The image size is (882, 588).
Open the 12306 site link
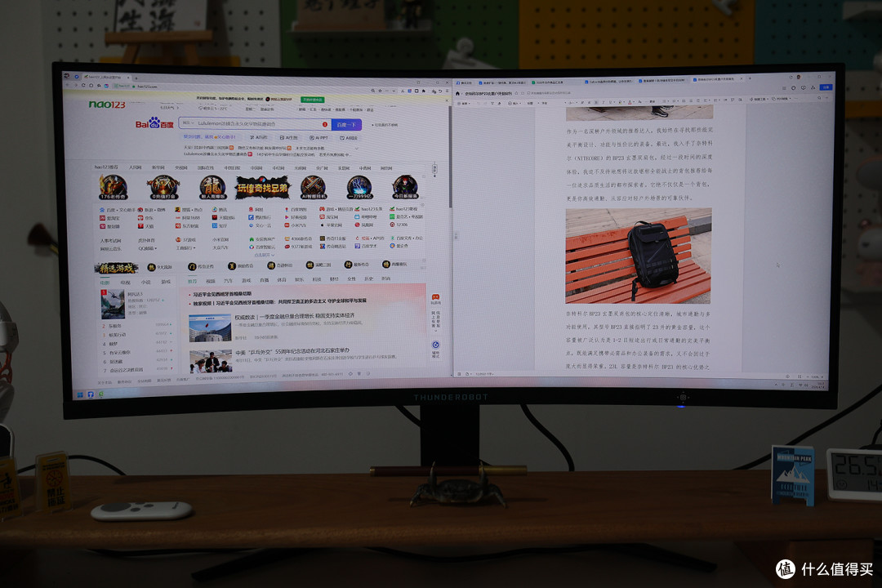pos(399,225)
